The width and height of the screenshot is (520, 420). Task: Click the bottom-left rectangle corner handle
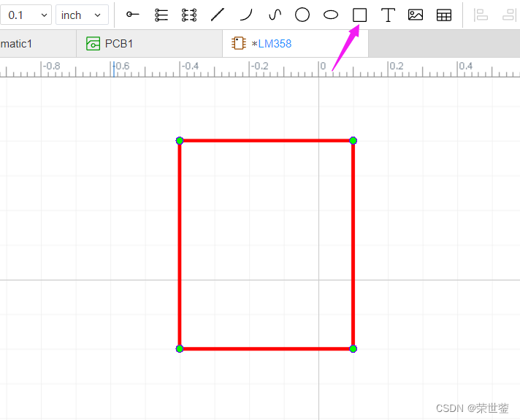pyautogui.click(x=180, y=348)
